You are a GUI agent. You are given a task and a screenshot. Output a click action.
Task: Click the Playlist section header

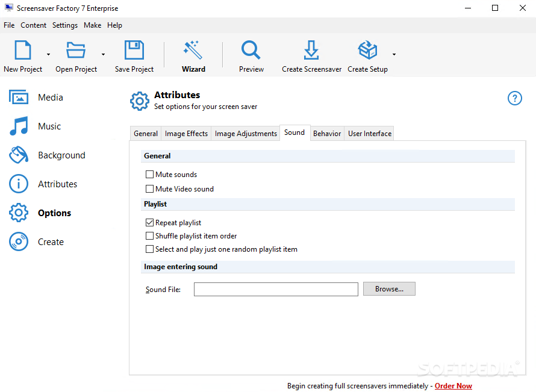coord(328,204)
